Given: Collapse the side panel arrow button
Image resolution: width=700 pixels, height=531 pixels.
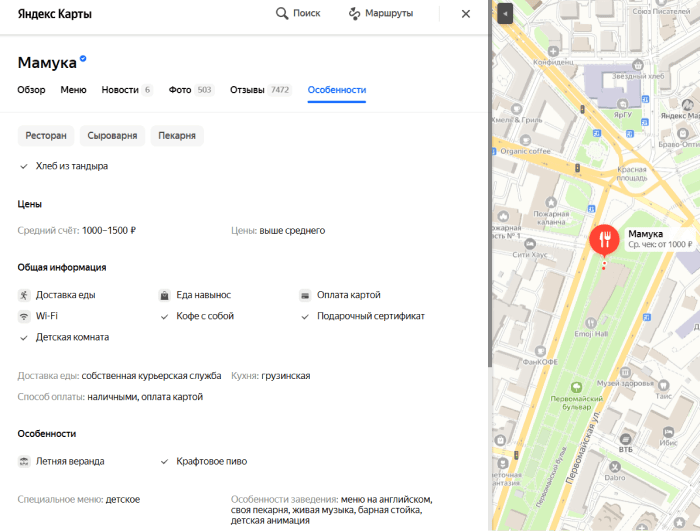Looking at the screenshot, I should [x=505, y=13].
